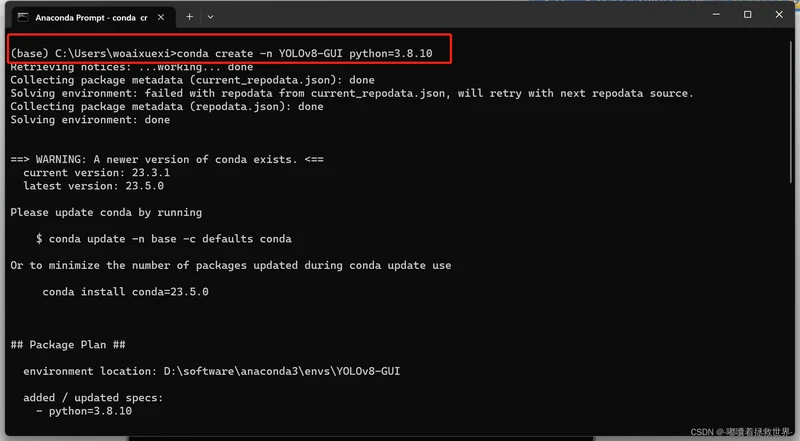800x441 pixels.
Task: Close the terminal window
Action: (779, 15)
